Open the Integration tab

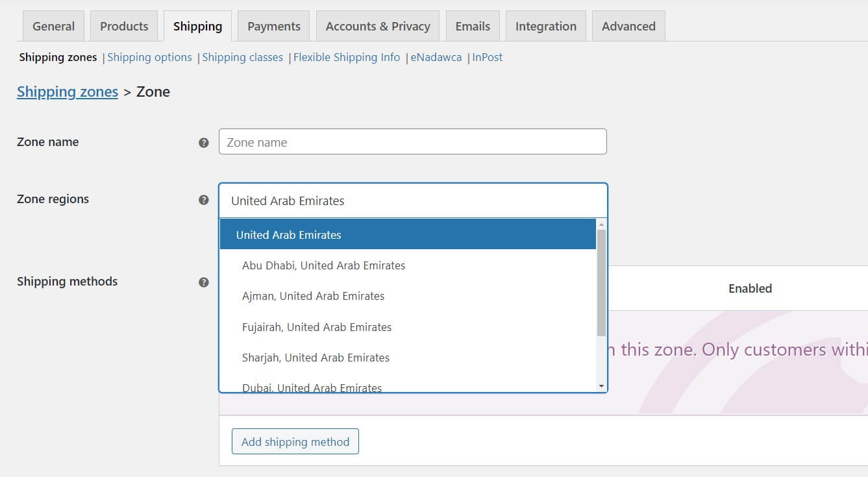pyautogui.click(x=546, y=26)
